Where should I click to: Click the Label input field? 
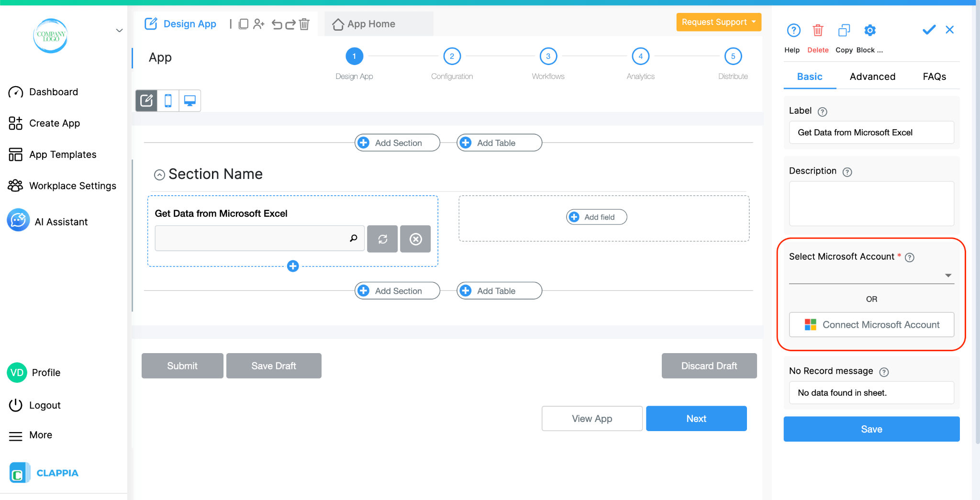point(871,133)
